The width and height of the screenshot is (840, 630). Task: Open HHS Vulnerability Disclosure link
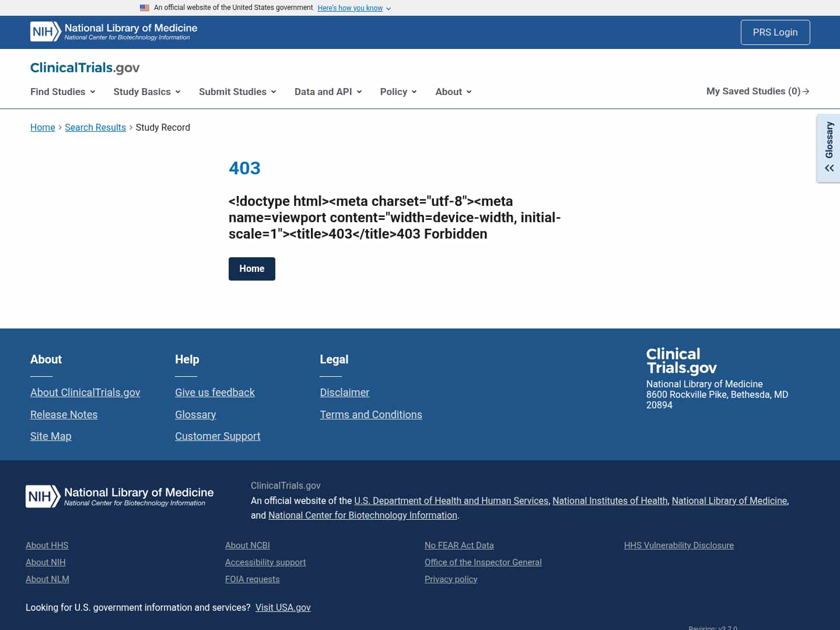click(x=679, y=545)
